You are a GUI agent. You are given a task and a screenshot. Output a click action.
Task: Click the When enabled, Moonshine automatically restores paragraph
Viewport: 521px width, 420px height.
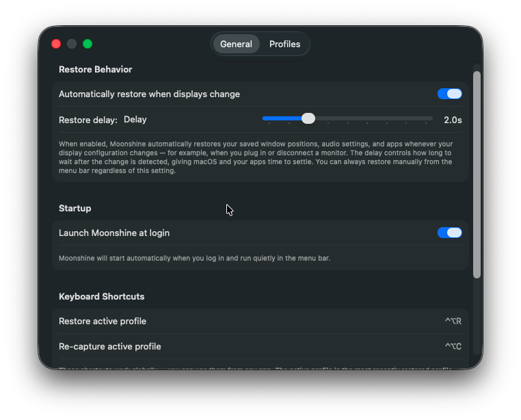[x=256, y=157]
